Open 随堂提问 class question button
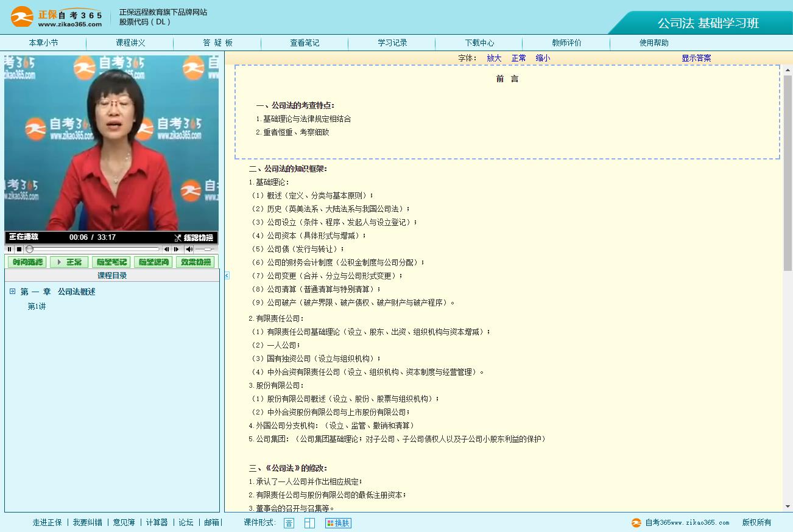Screen dimensions: 793x532 tap(153, 262)
